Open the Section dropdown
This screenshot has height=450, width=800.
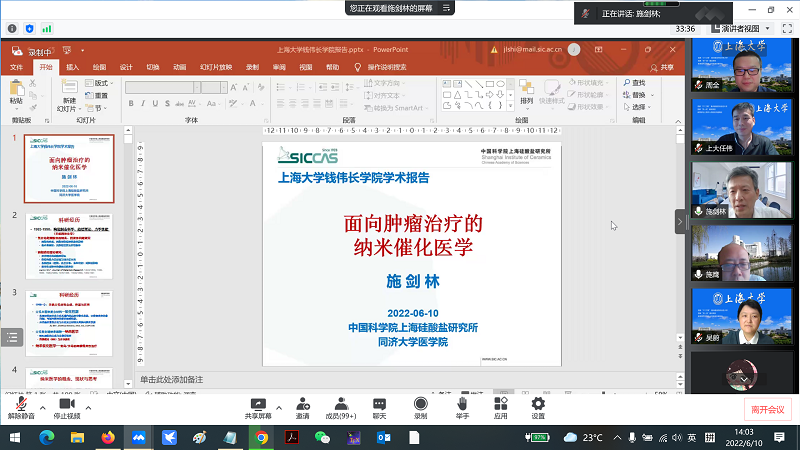click(x=95, y=108)
